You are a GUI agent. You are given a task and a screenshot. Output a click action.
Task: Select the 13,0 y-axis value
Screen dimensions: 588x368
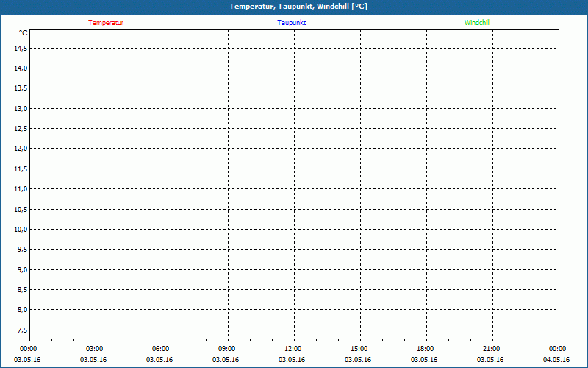click(x=21, y=108)
